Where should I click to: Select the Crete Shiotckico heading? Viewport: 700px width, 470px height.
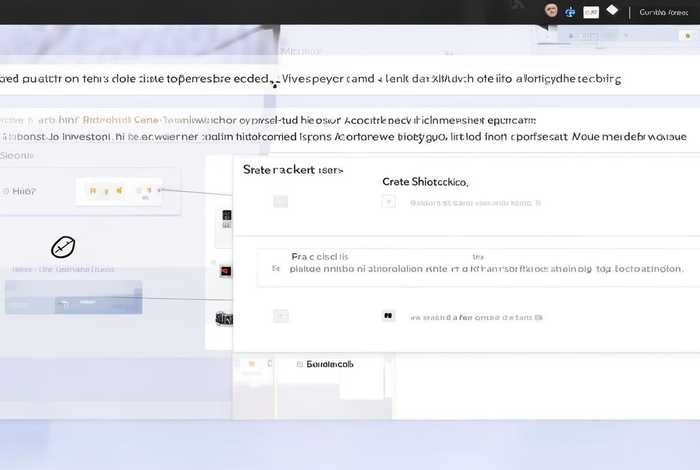425,182
